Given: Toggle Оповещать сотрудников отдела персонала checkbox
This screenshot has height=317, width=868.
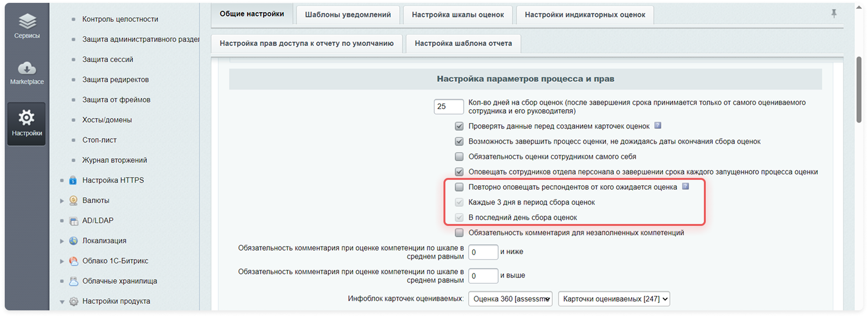Looking at the screenshot, I should 459,172.
